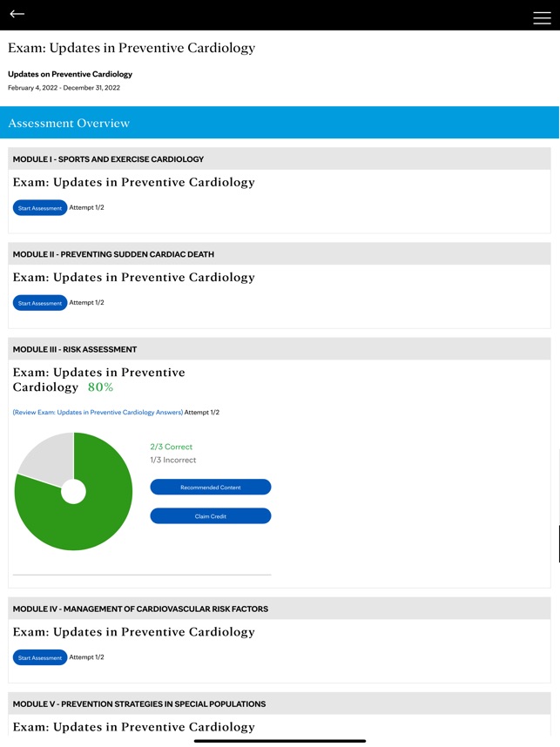Open the hamburger menu
Image resolution: width=560 pixels, height=747 pixels.
point(542,17)
